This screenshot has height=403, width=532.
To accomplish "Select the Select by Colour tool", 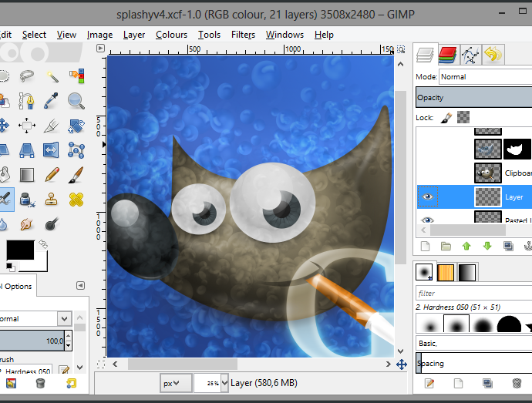I will coord(76,76).
